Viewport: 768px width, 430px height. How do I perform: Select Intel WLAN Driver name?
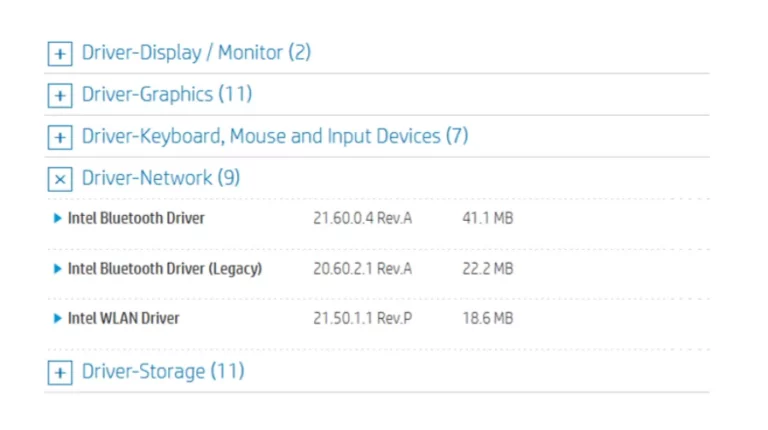pos(123,318)
